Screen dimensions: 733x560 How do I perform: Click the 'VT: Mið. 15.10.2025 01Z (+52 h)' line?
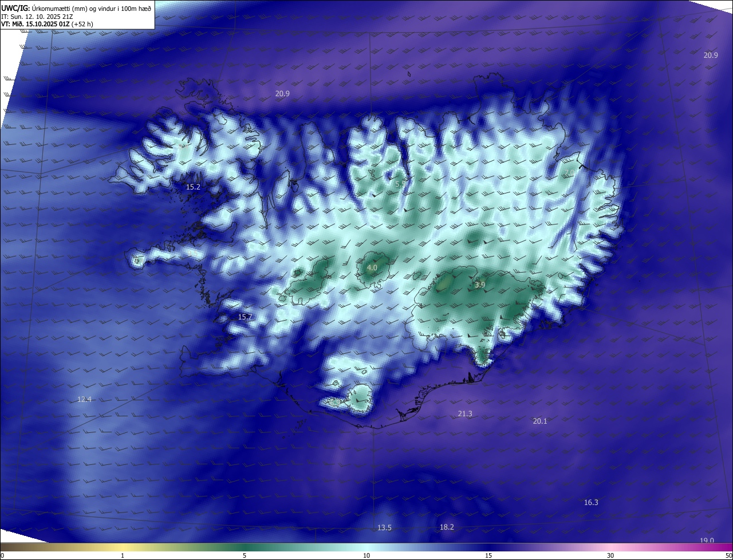click(x=47, y=24)
